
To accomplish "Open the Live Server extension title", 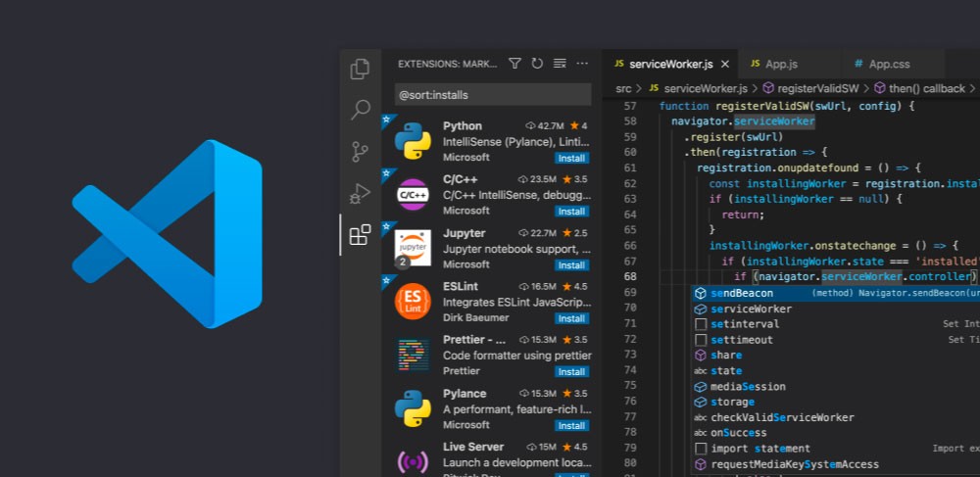I will click(x=473, y=447).
